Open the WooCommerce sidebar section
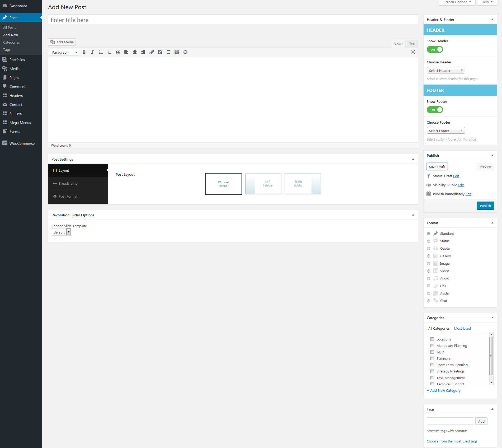502x448 pixels. click(x=22, y=143)
